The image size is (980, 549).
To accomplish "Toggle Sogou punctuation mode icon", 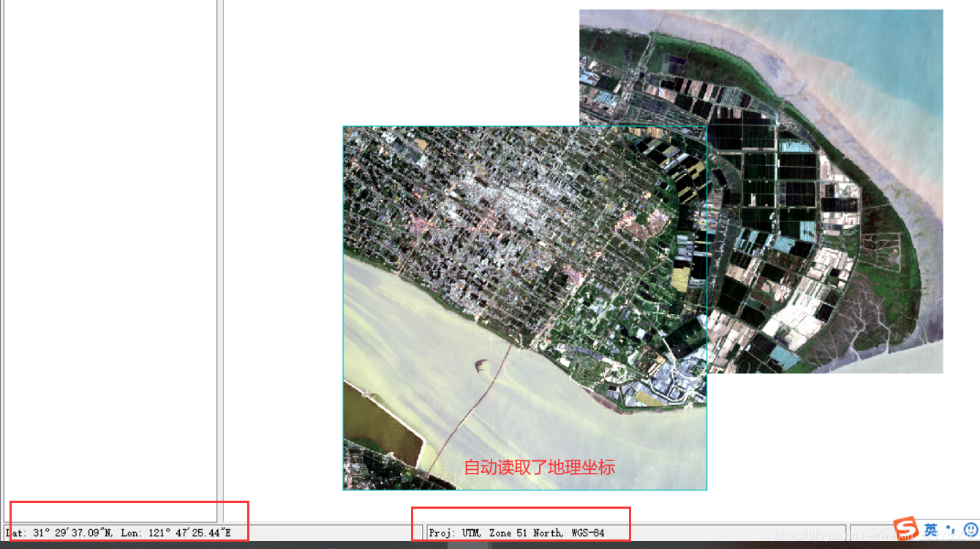I will pos(951,529).
